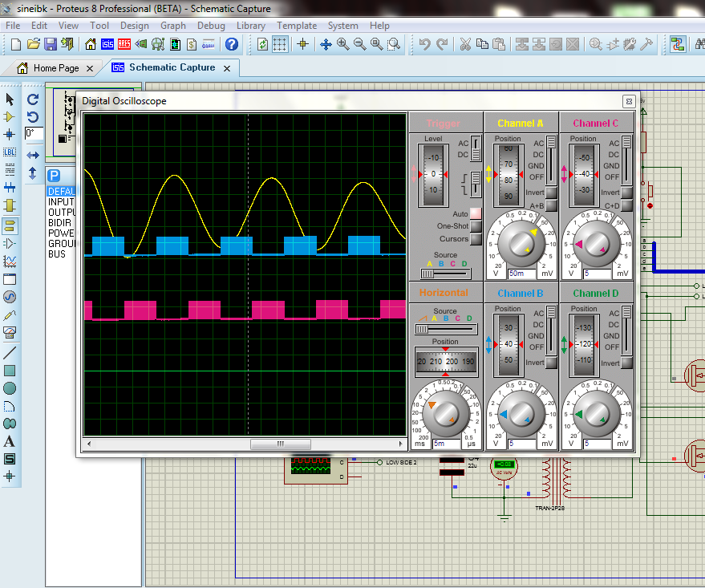Enable One-Shot trigger mode

coord(476,226)
